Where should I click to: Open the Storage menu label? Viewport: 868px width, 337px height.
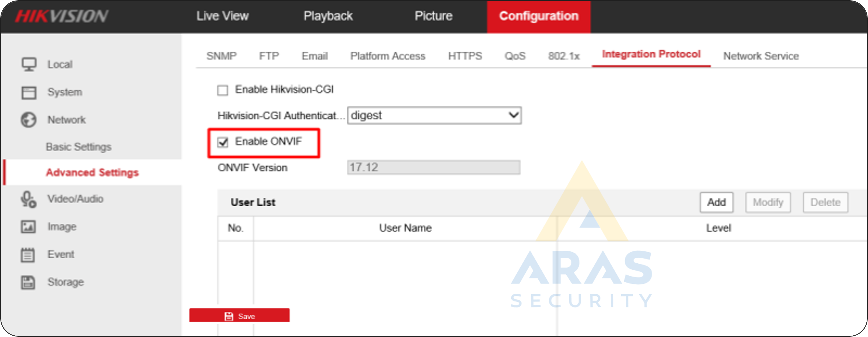[x=66, y=282]
